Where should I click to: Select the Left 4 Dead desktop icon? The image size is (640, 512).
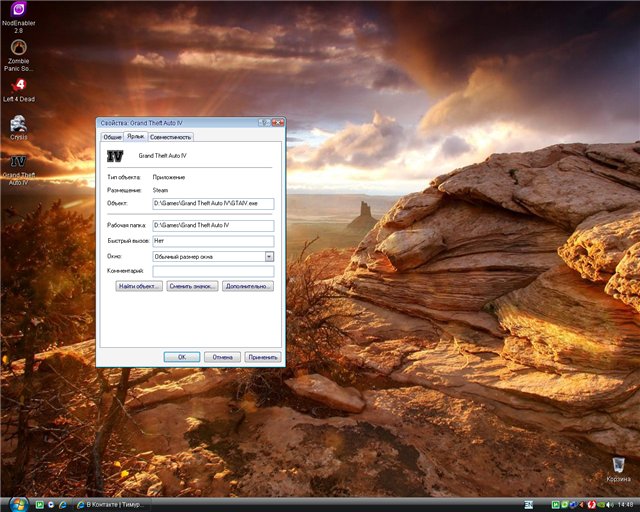point(19,90)
